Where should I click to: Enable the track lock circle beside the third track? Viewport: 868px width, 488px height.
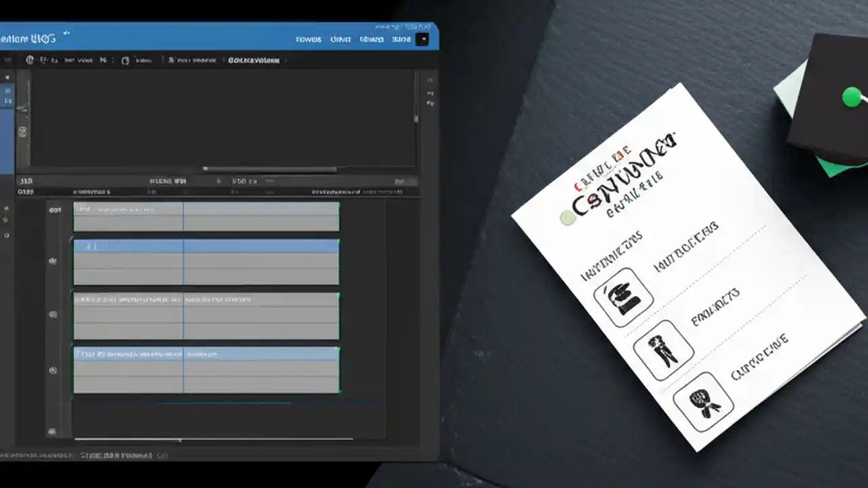pos(52,314)
